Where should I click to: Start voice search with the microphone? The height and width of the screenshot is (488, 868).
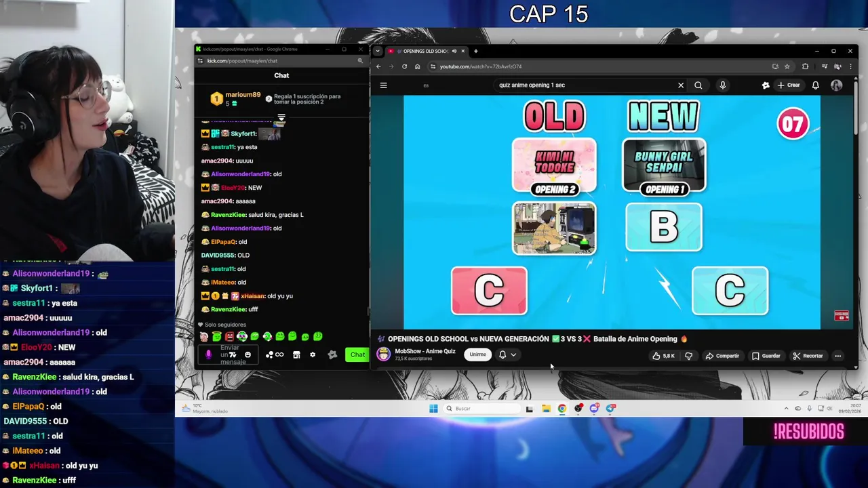coord(722,85)
